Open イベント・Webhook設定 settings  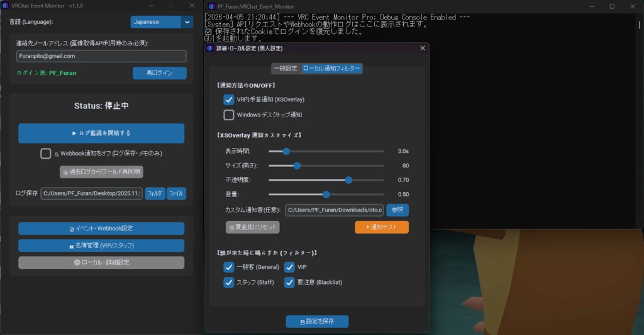[x=101, y=229]
